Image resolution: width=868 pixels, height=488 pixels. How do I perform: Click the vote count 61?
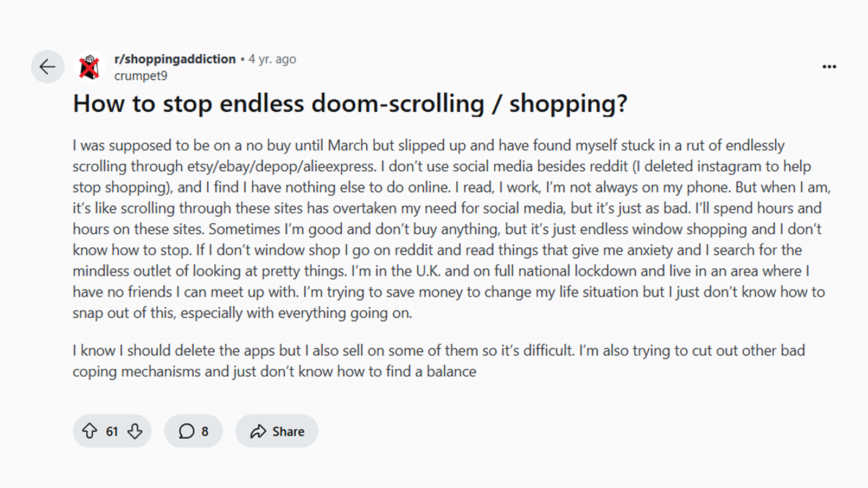(x=112, y=432)
